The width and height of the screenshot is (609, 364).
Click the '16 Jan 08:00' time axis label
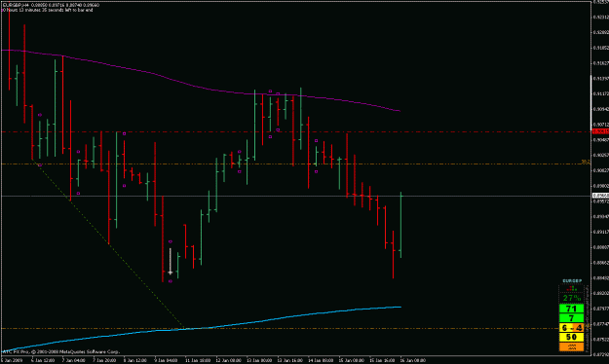point(414,360)
